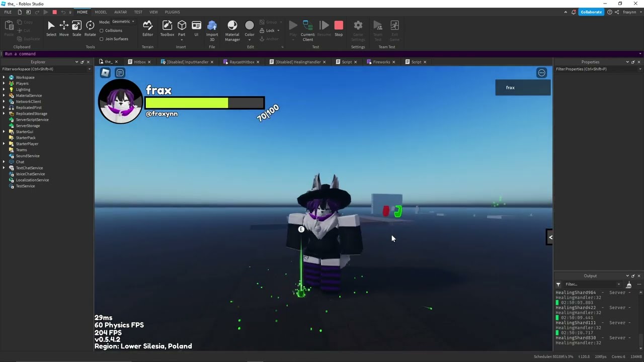Insert a Part block
The height and width of the screenshot is (362, 644).
coord(182,26)
